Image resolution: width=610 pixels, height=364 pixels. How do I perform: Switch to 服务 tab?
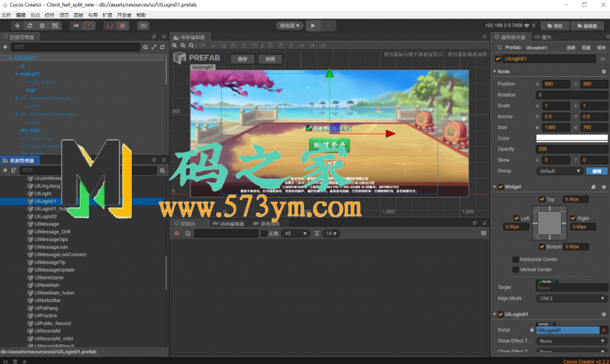point(543,37)
